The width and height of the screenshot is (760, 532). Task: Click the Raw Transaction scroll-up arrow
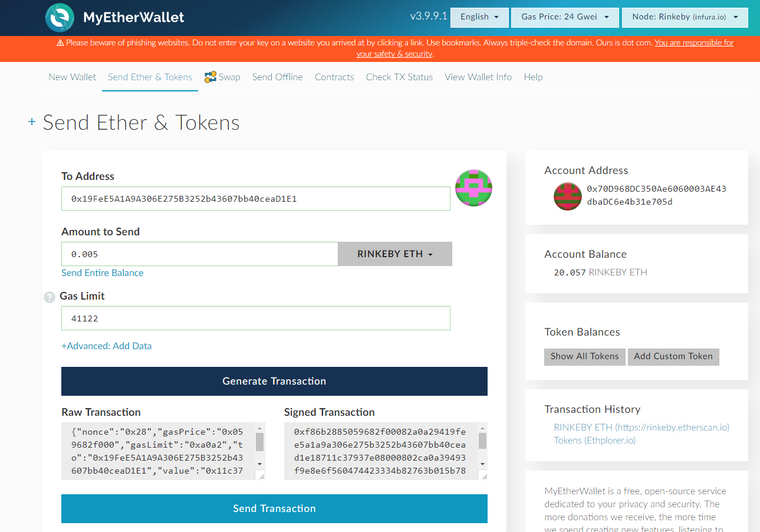coord(260,428)
